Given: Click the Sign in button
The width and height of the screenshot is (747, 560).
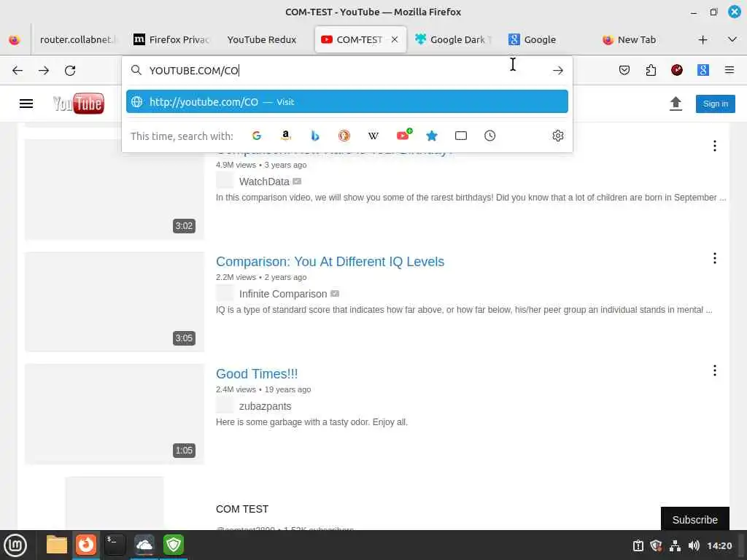Looking at the screenshot, I should coord(715,104).
